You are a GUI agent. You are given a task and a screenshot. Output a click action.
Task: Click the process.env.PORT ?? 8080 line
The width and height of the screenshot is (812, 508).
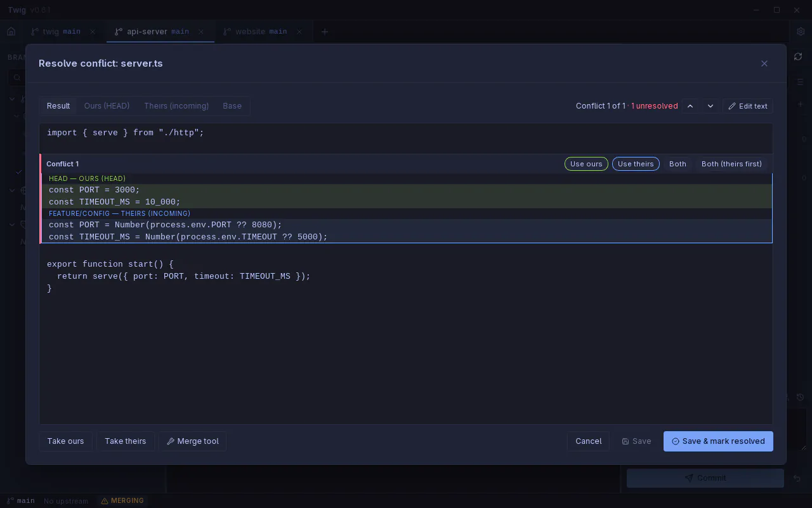pos(407,225)
